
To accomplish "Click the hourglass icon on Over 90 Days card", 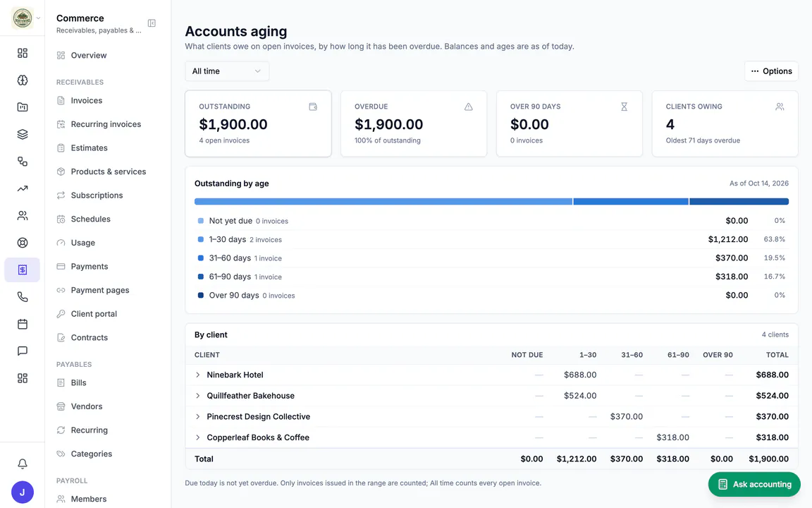I will coord(624,107).
